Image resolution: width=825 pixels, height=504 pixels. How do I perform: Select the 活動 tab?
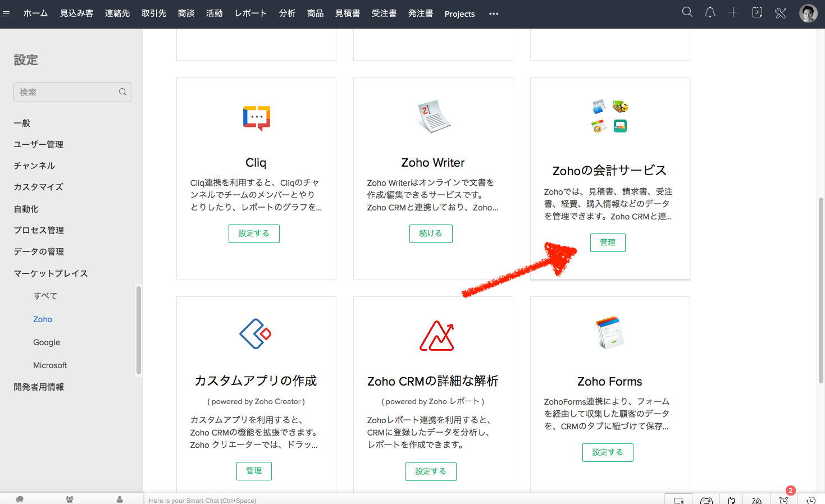pos(214,13)
